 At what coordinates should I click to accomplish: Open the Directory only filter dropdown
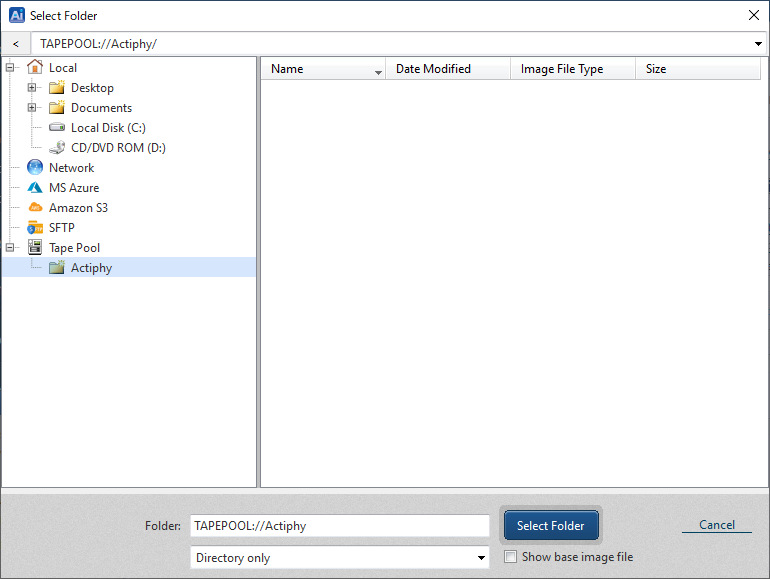[481, 558]
